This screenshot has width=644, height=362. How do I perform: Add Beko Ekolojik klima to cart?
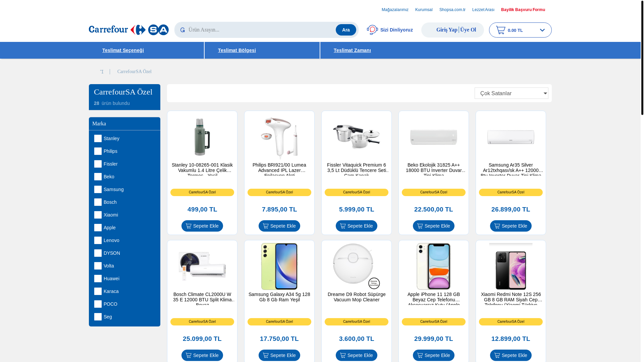(434, 226)
